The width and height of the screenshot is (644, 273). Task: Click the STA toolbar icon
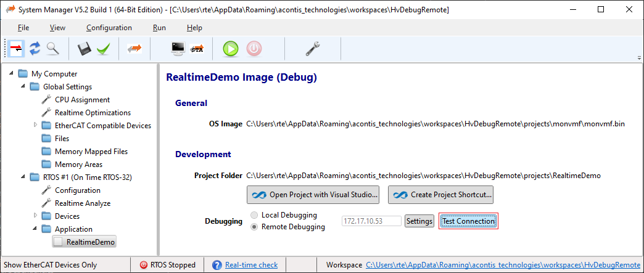197,49
